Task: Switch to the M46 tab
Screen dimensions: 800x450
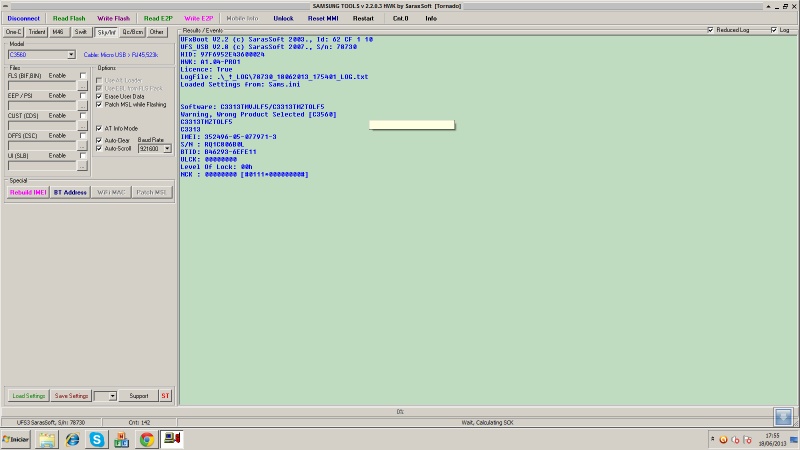Action: click(58, 32)
